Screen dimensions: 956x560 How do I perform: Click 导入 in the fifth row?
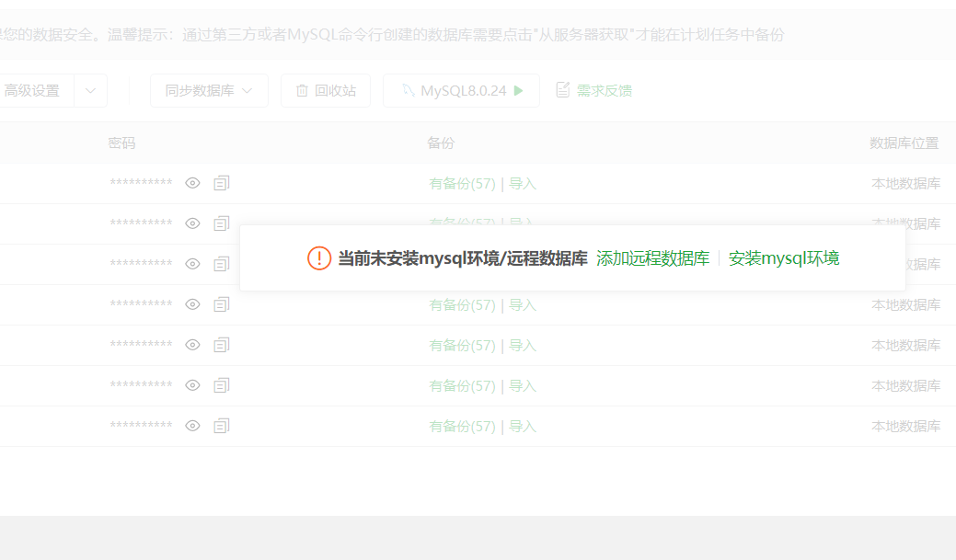pyautogui.click(x=523, y=346)
